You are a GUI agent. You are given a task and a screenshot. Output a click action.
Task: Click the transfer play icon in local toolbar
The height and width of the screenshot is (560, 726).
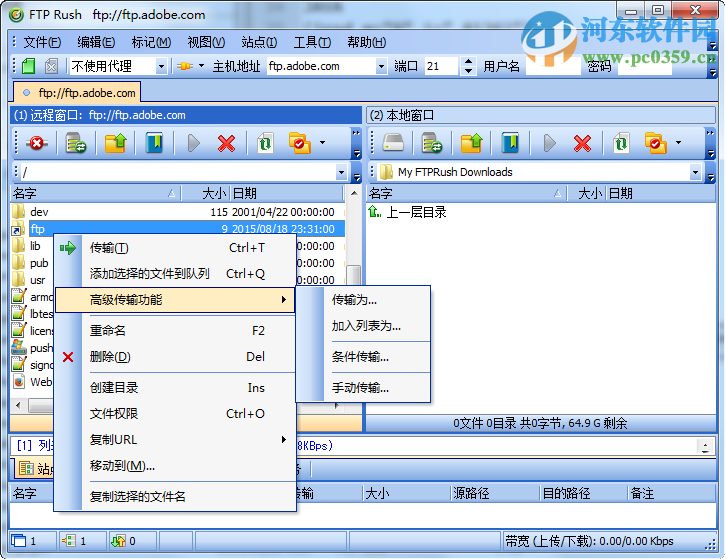(550, 143)
